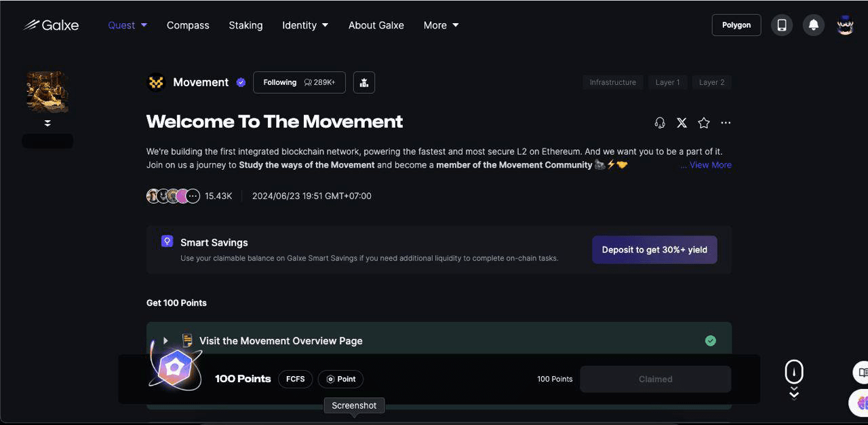Image resolution: width=868 pixels, height=425 pixels.
Task: Open the colorful assistant floating icon
Action: click(x=860, y=403)
